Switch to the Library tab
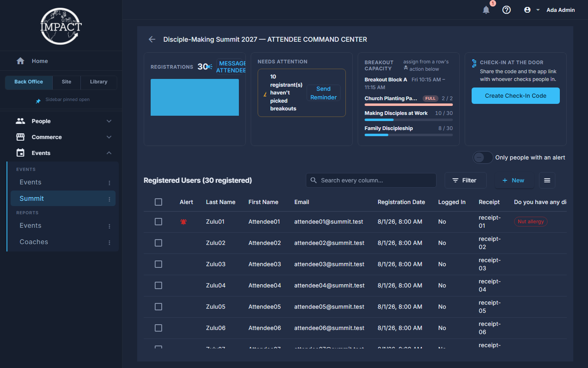The height and width of the screenshot is (368, 588). point(99,82)
